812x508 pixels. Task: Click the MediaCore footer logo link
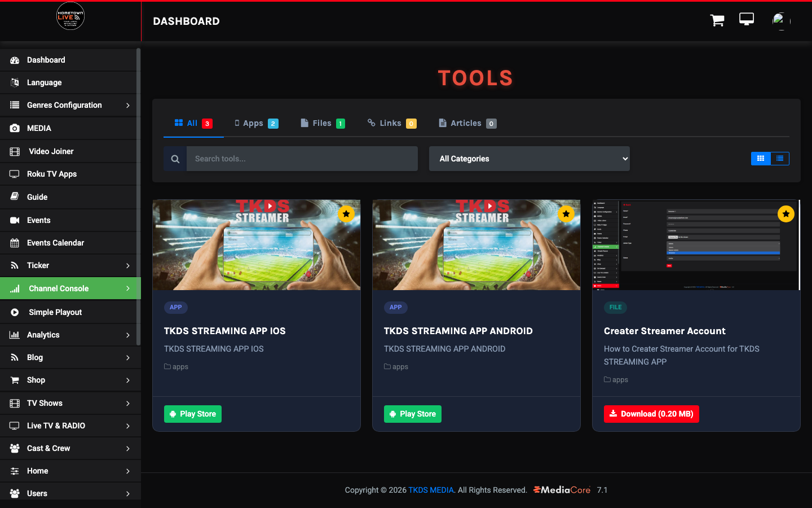pos(562,490)
